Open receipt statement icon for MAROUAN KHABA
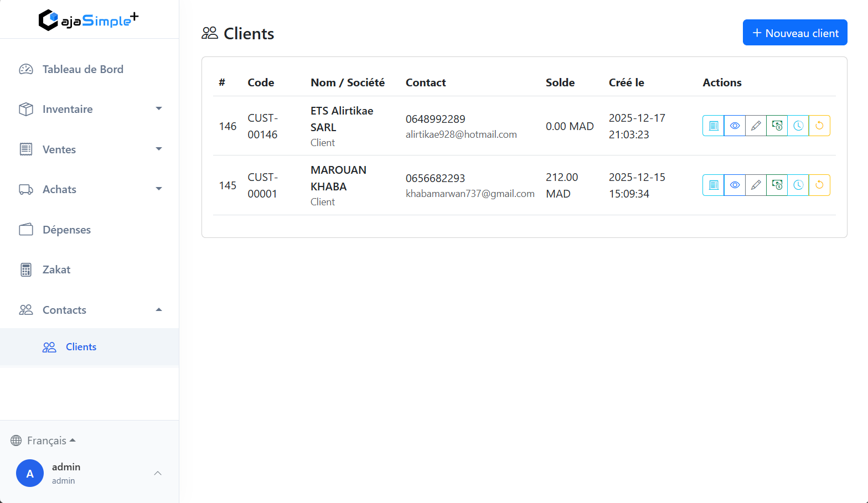The image size is (868, 503). (714, 185)
